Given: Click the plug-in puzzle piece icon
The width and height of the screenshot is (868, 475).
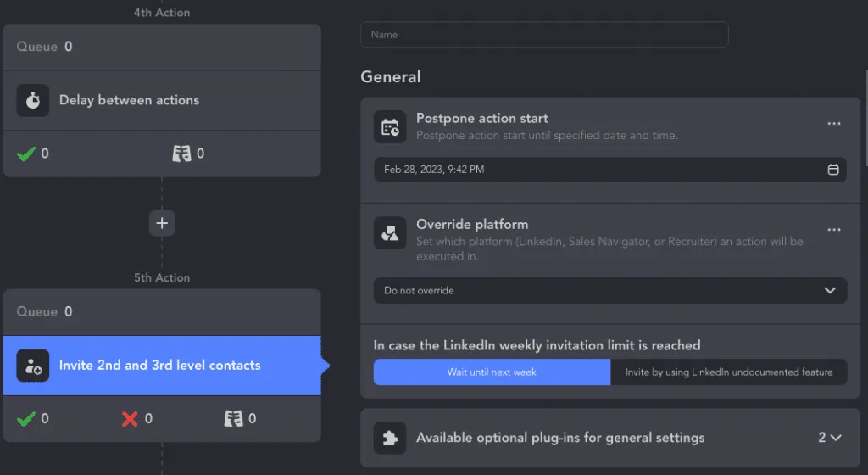Looking at the screenshot, I should pyautogui.click(x=390, y=438).
